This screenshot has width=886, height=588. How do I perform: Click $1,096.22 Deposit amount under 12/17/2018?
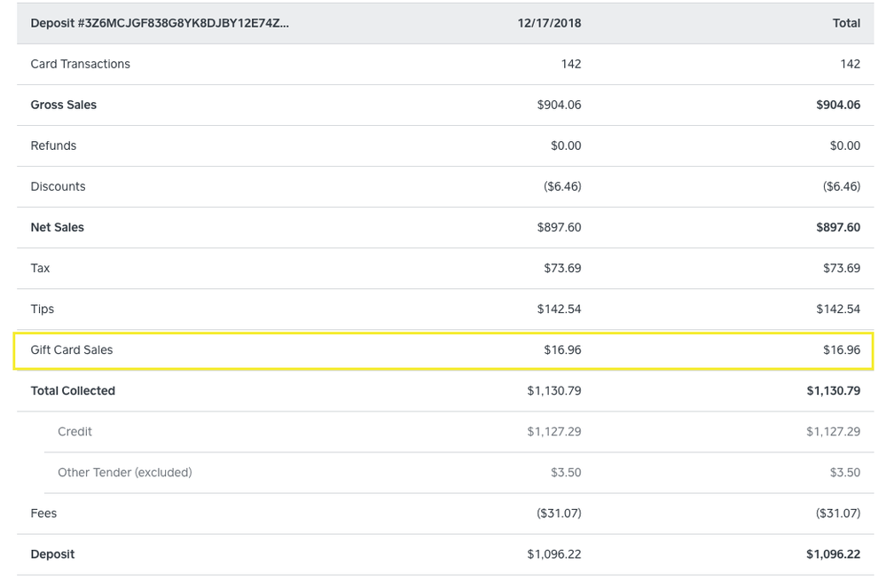[x=553, y=553]
